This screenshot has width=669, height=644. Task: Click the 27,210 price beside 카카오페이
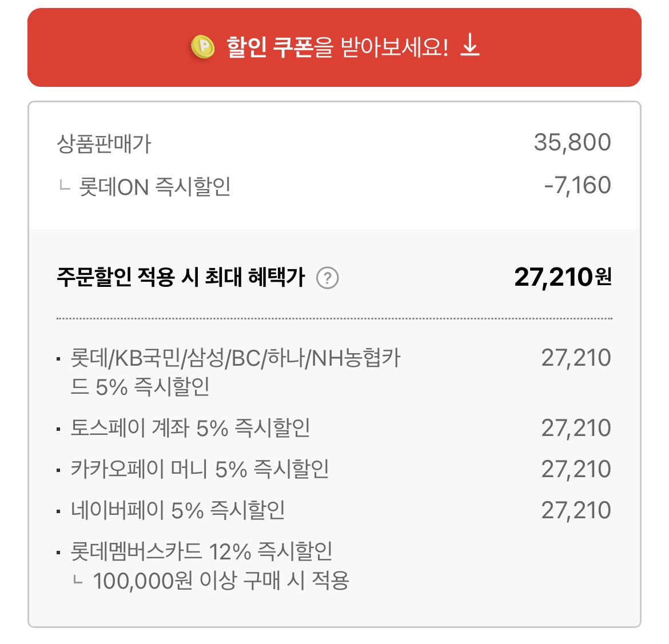point(576,470)
